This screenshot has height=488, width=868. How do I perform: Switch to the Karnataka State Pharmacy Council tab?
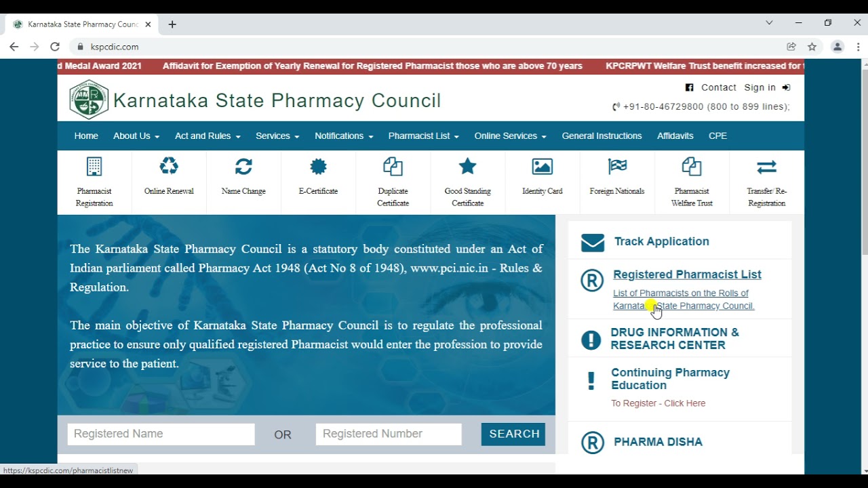click(81, 24)
